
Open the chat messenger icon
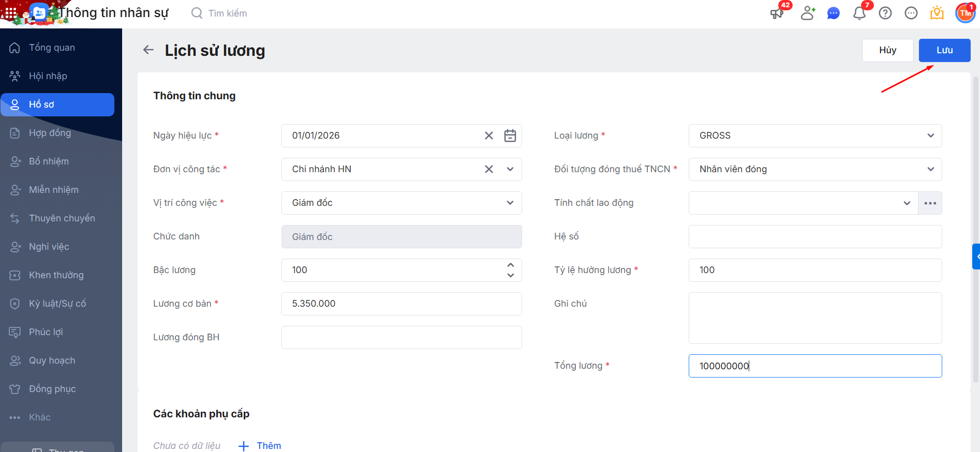tap(833, 13)
